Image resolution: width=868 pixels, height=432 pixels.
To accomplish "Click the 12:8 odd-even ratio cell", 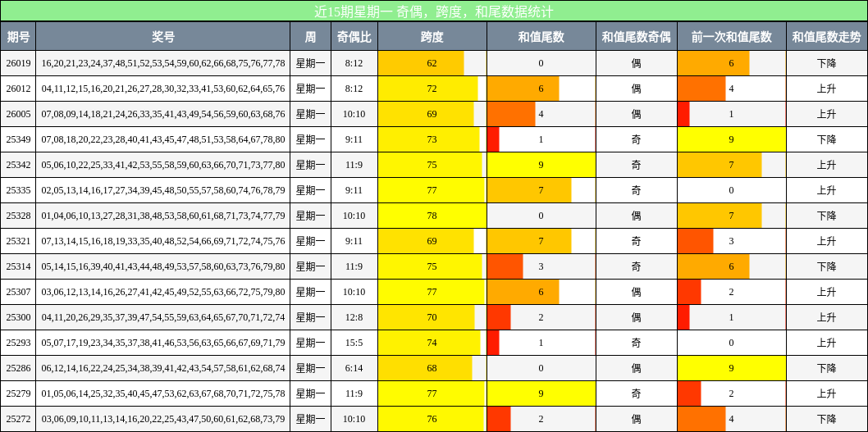I will tap(354, 317).
